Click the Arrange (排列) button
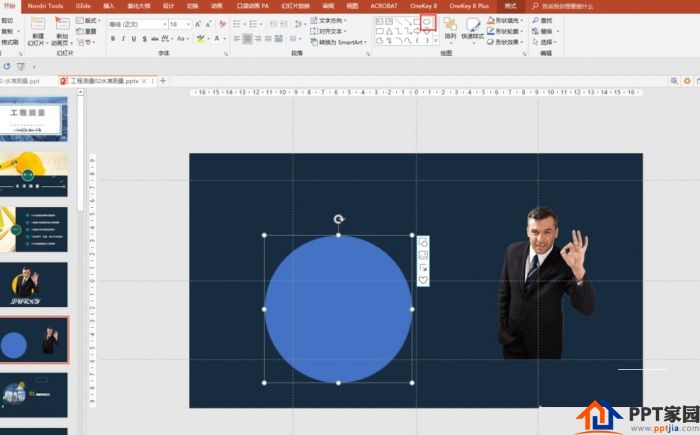 pos(450,29)
